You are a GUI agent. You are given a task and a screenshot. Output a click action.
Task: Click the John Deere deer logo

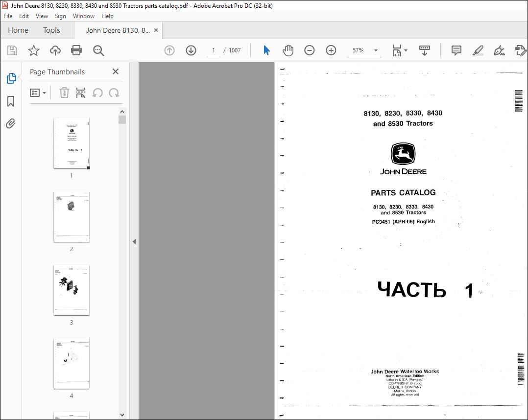403,154
